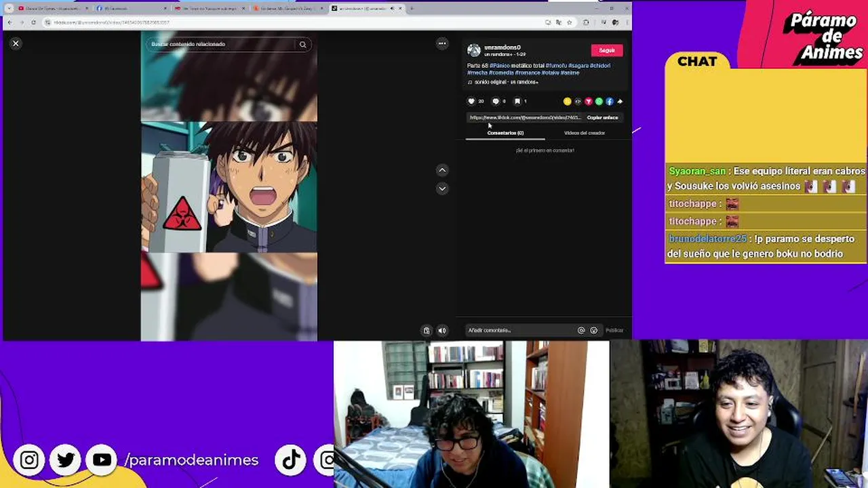Reload the page with browser refresh icon
The image size is (868, 488).
click(x=33, y=22)
